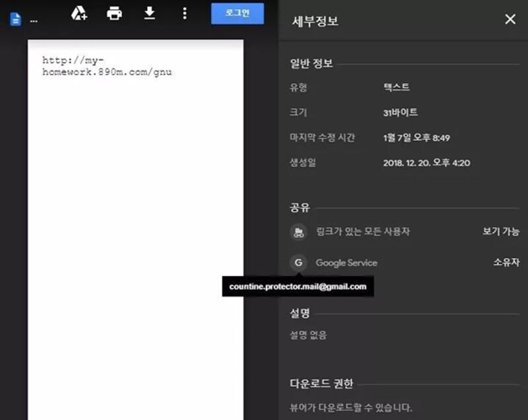Click the 보기 가능 permission label
528x420 pixels.
tap(501, 232)
